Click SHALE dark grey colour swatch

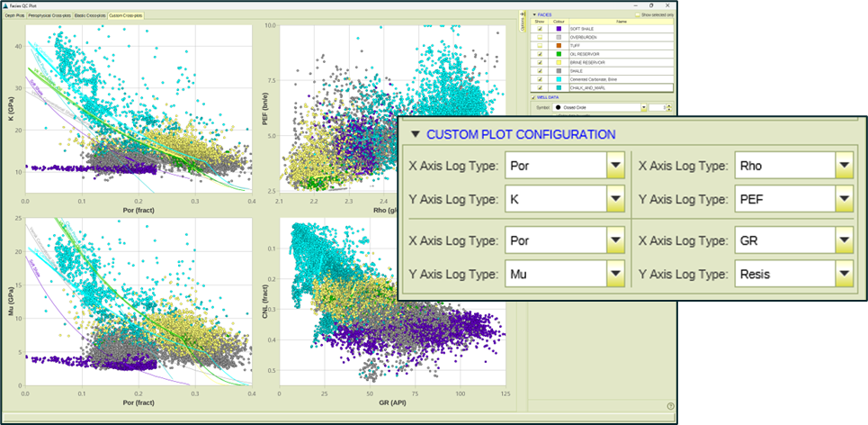click(559, 71)
